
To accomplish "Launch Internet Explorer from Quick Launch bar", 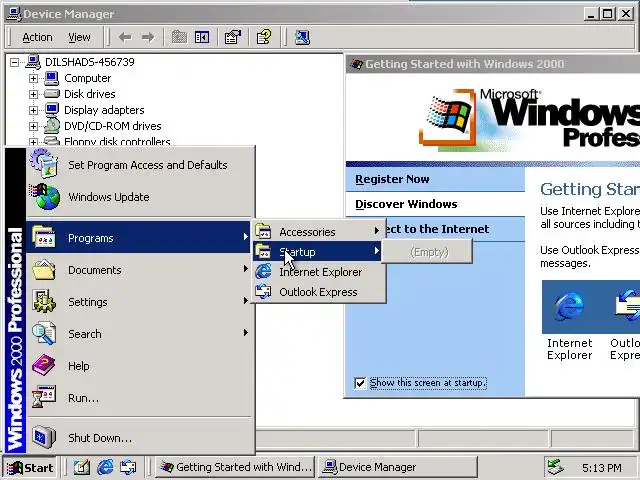I will click(x=105, y=467).
